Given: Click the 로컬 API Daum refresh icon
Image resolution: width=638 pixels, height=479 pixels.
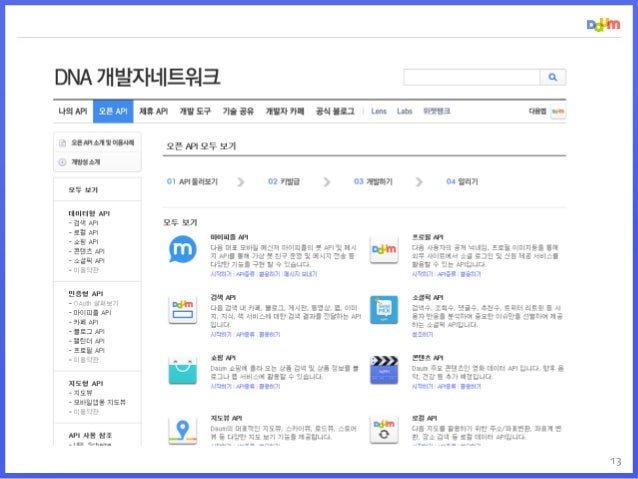Looking at the screenshot, I should (x=384, y=430).
